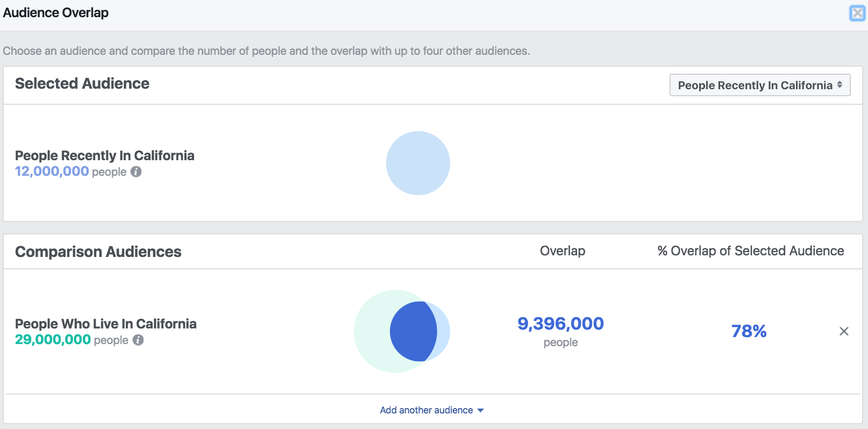Screen dimensions: 868x429
Task: Click the Selected Audience heading
Action: (82, 83)
